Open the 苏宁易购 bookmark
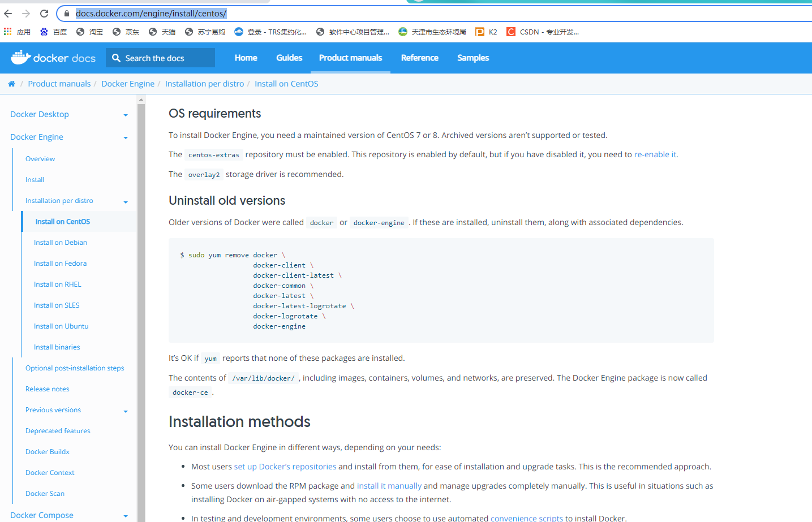 pyautogui.click(x=205, y=32)
